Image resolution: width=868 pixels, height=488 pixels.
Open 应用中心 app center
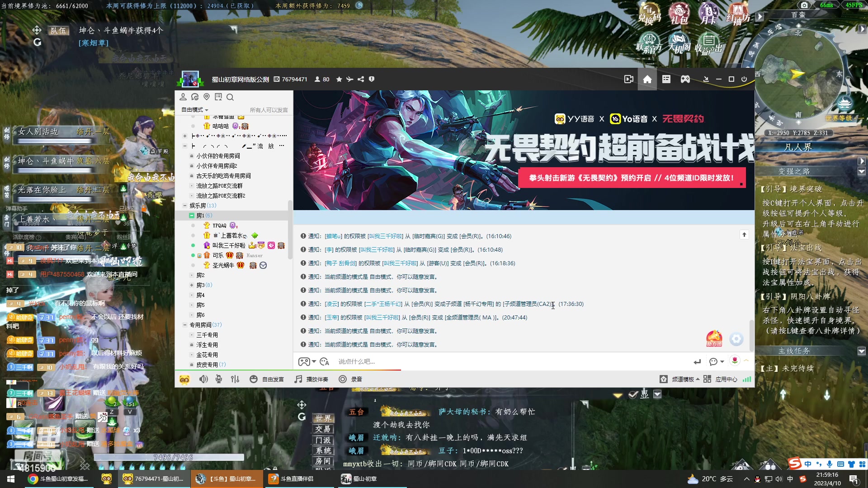720,379
